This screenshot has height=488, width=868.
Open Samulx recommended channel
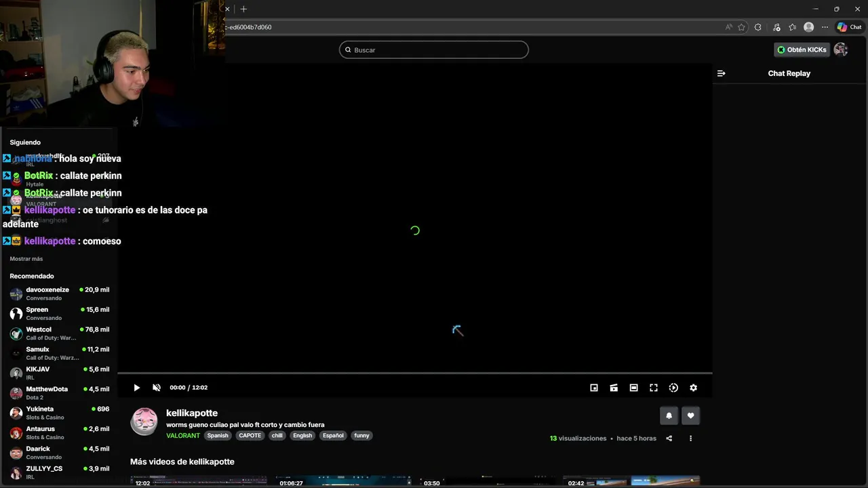click(x=60, y=353)
